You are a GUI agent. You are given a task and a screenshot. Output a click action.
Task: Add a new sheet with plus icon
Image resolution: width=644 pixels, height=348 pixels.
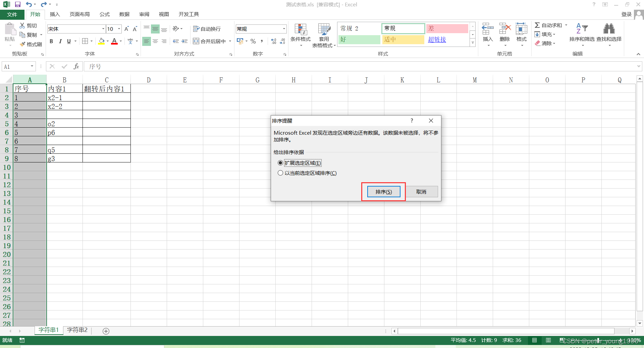[106, 331]
